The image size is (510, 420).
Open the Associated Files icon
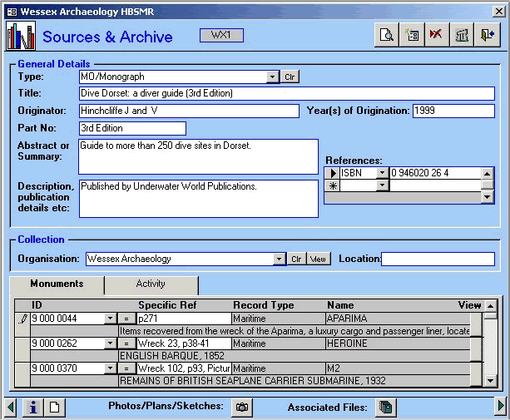384,407
